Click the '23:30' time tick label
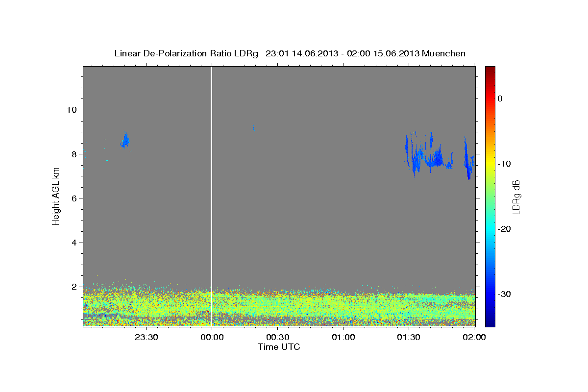The width and height of the screenshot is (588, 392). coord(146,337)
